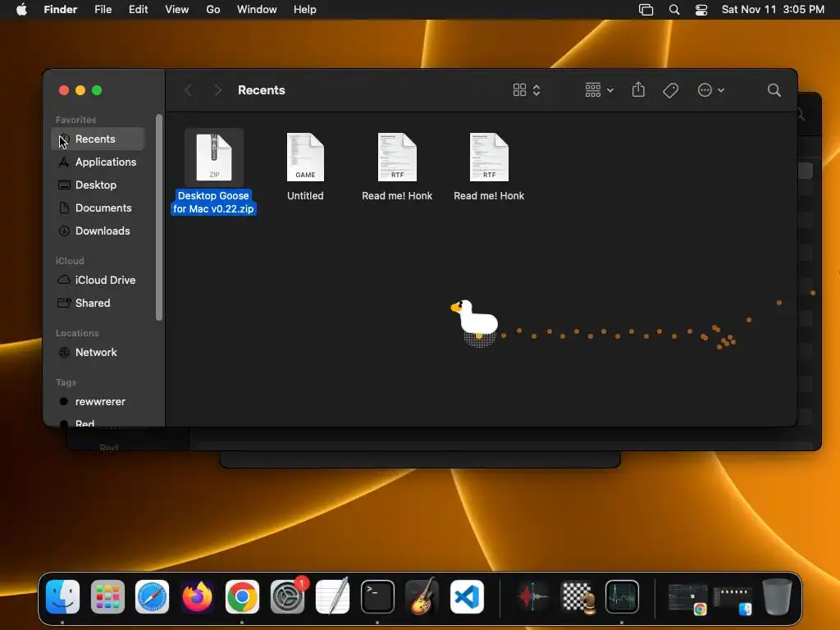This screenshot has width=840, height=630.
Task: Click the iCloud Drive cloud icon
Action: (64, 280)
